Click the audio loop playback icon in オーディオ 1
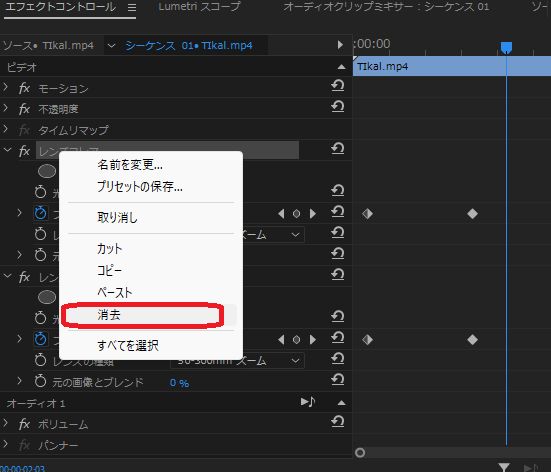551x472 pixels. click(x=308, y=402)
